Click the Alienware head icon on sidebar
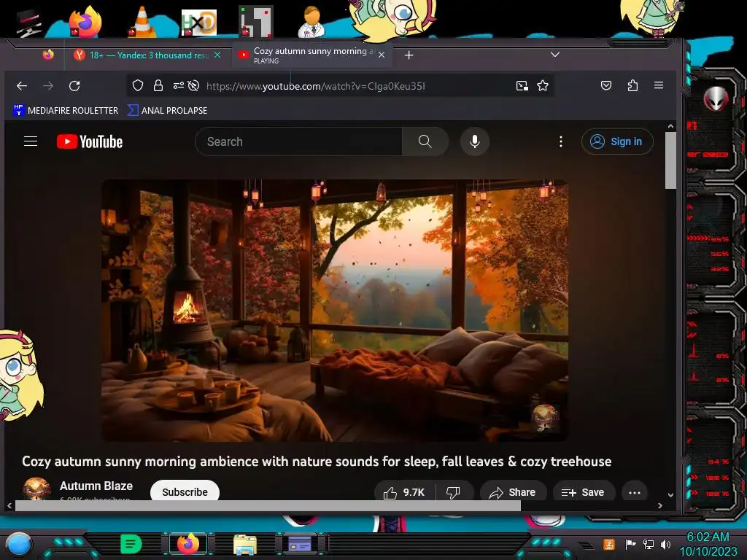Image resolution: width=747 pixels, height=560 pixels. coord(716,98)
